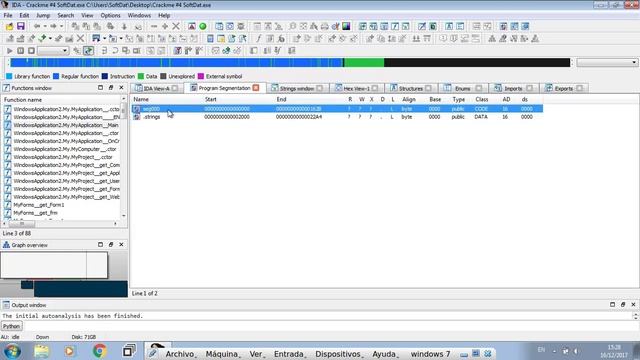Open the View menu
The height and width of the screenshot is (360, 640).
coord(87,16)
